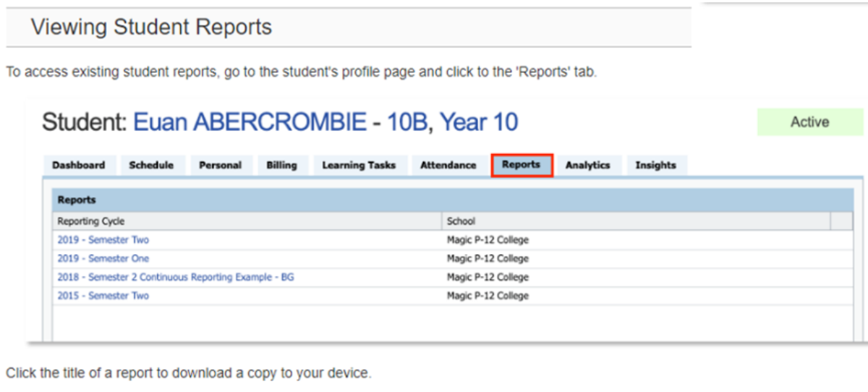The height and width of the screenshot is (392, 868).
Task: Open 2018 Semester 2 Continuous Reporting Example
Action: 176,277
